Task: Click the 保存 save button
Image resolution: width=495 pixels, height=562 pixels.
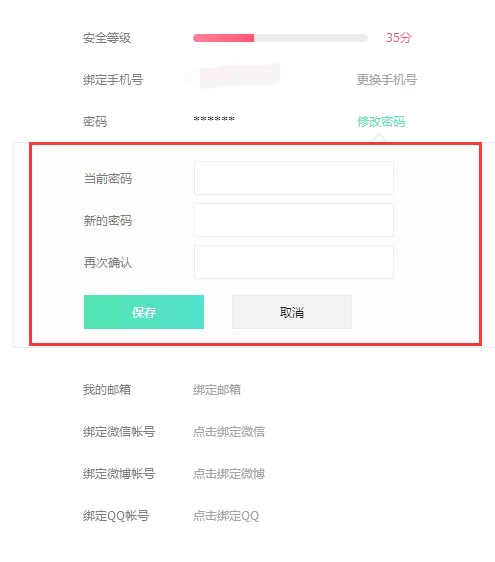Action: [x=144, y=312]
